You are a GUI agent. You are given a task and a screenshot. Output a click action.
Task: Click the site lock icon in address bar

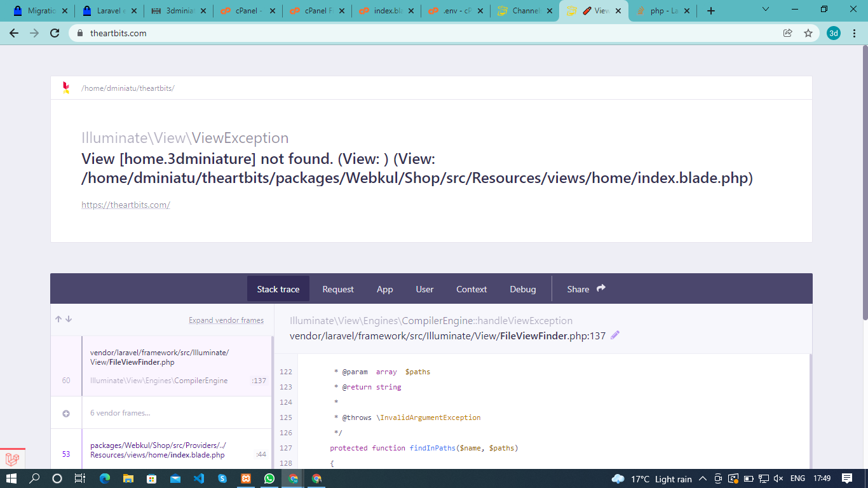coord(80,33)
